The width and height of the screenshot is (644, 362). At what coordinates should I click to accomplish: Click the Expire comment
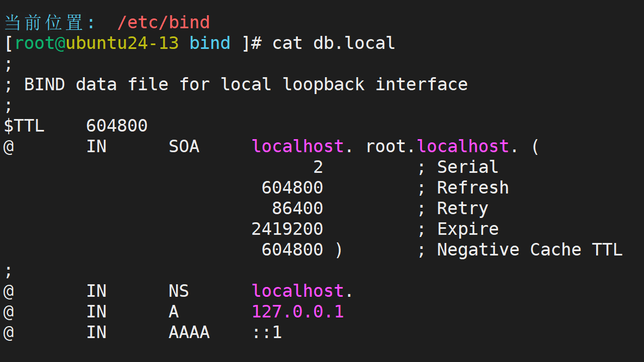(468, 229)
